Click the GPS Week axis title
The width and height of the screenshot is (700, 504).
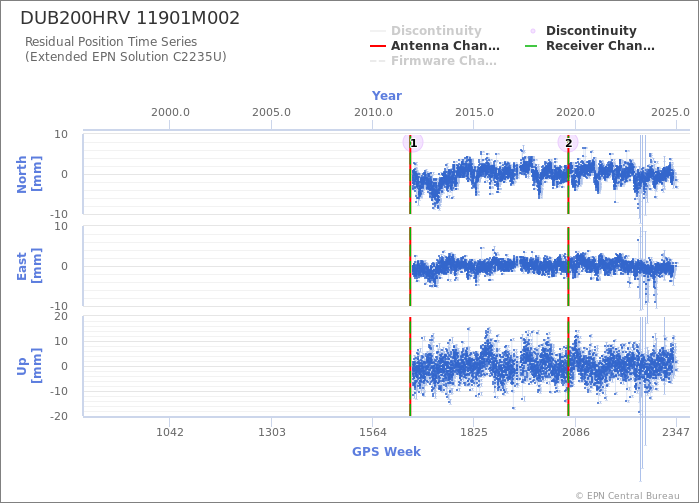point(387,451)
